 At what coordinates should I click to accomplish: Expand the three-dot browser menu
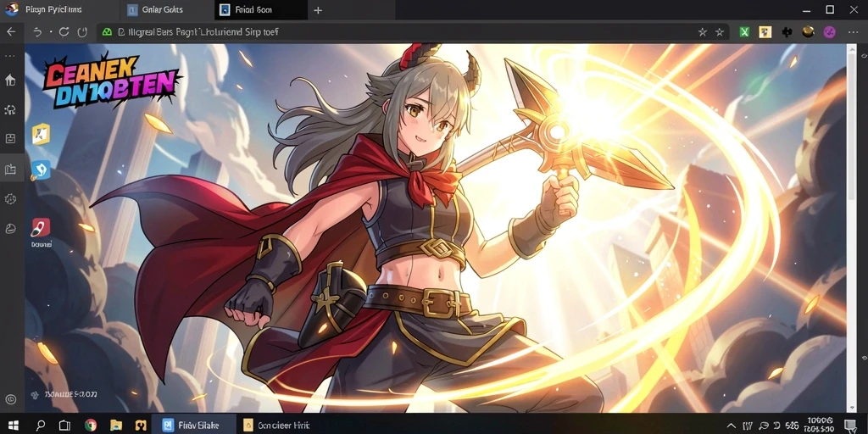pos(853,32)
